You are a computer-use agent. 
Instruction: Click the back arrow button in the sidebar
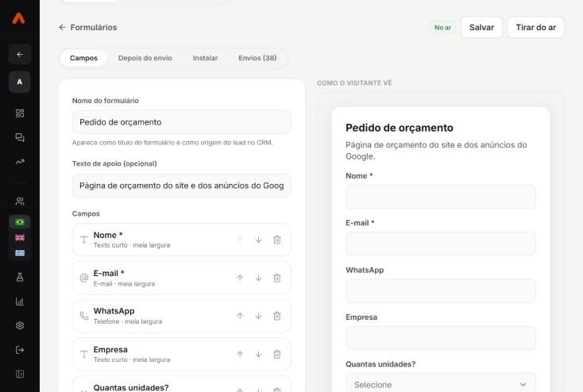(20, 54)
